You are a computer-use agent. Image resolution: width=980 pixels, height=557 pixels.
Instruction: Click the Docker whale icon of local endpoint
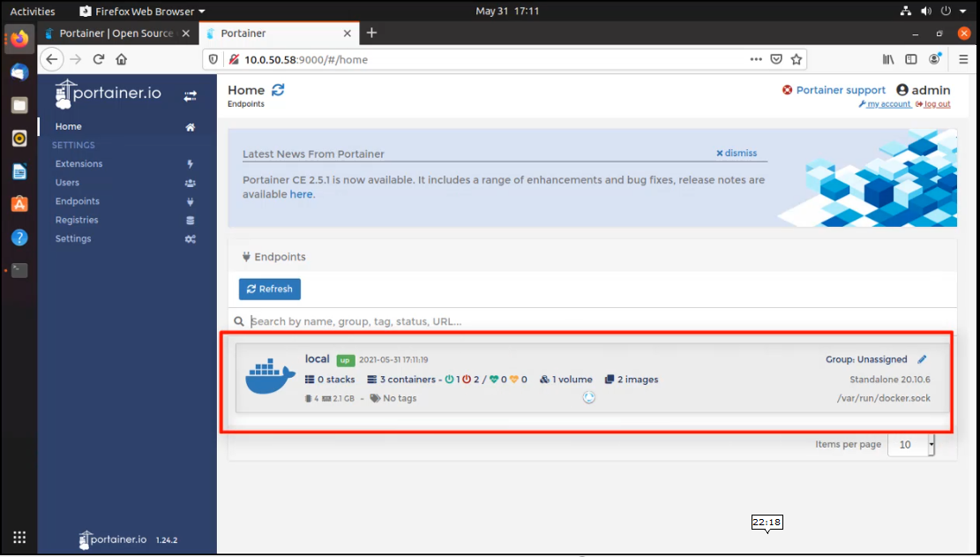click(270, 377)
